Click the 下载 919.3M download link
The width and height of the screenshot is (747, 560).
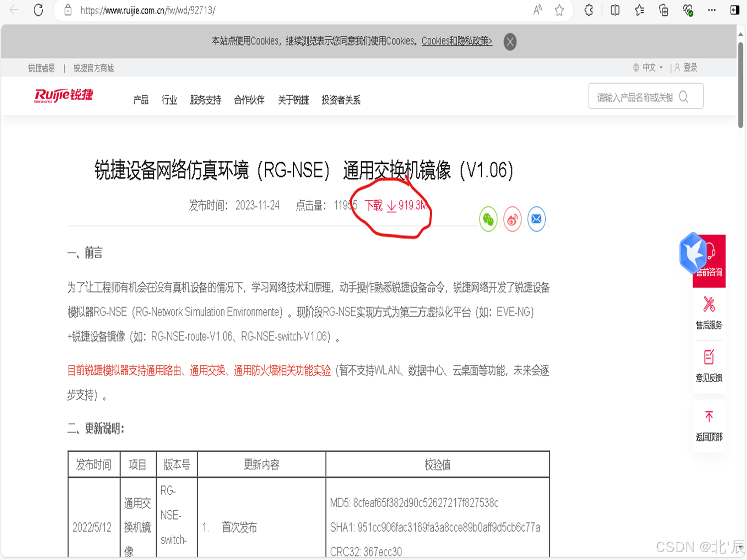coord(396,206)
